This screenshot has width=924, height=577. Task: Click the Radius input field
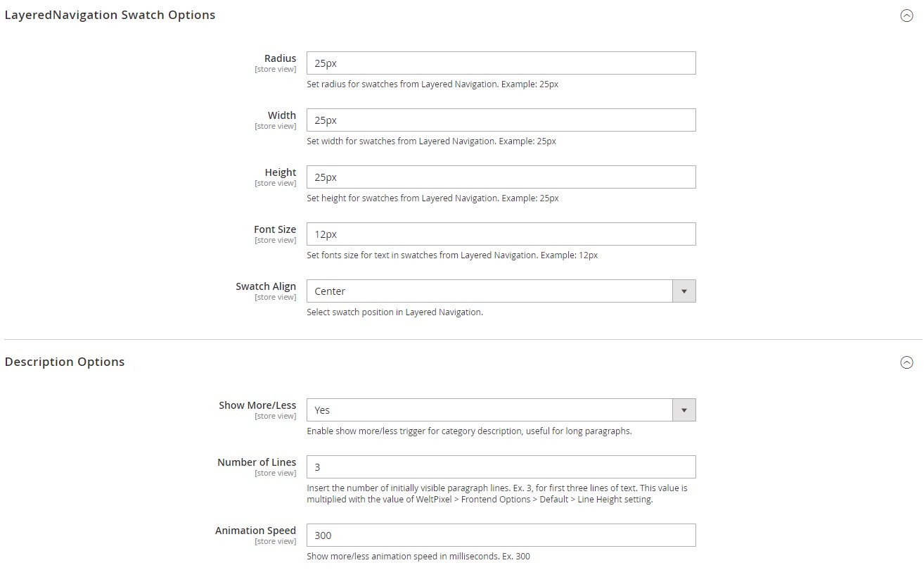click(501, 63)
